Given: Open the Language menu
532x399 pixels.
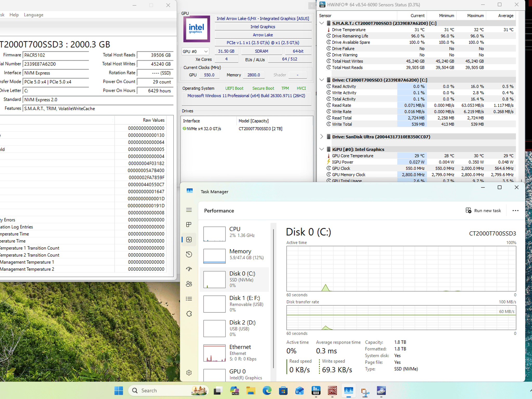Looking at the screenshot, I should point(34,15).
